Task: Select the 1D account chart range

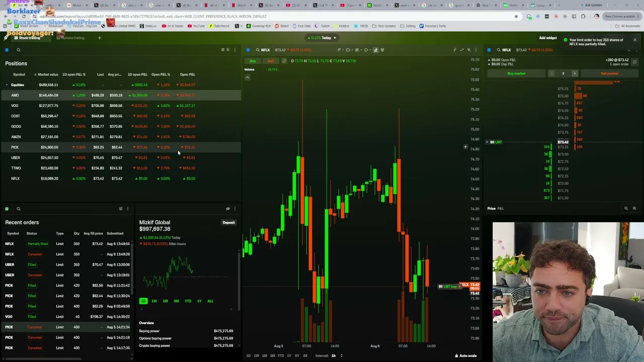Action: pos(143,301)
